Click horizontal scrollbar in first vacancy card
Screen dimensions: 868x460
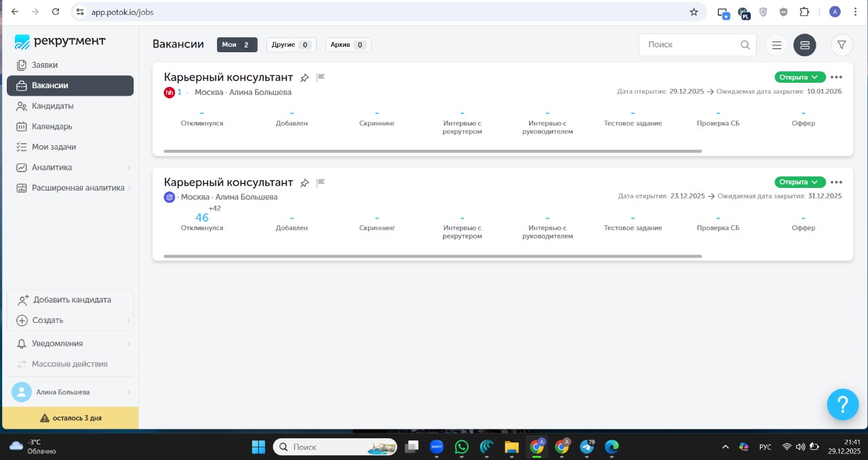[x=433, y=151]
